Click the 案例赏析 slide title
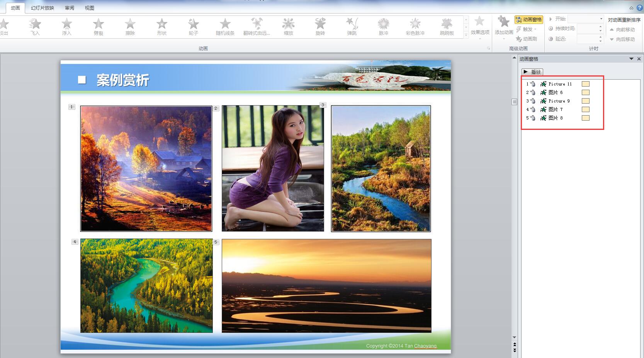The width and height of the screenshot is (644, 358). pos(123,80)
